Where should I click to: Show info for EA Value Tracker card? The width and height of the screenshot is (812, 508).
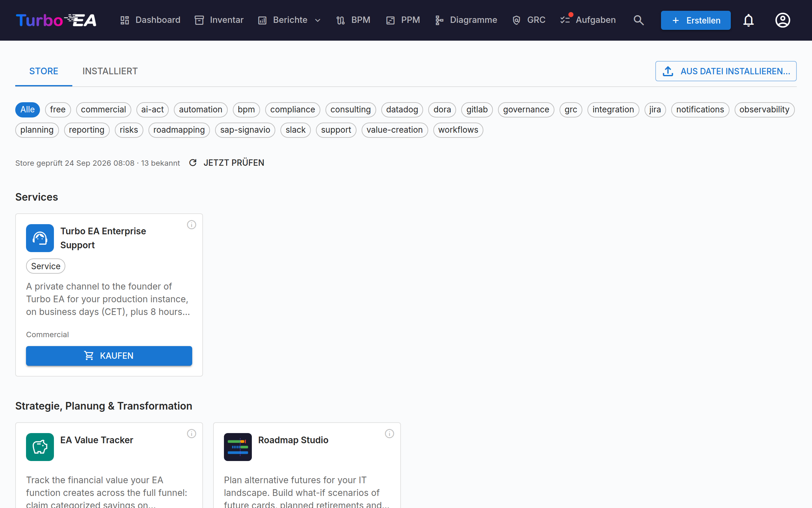coord(192,434)
